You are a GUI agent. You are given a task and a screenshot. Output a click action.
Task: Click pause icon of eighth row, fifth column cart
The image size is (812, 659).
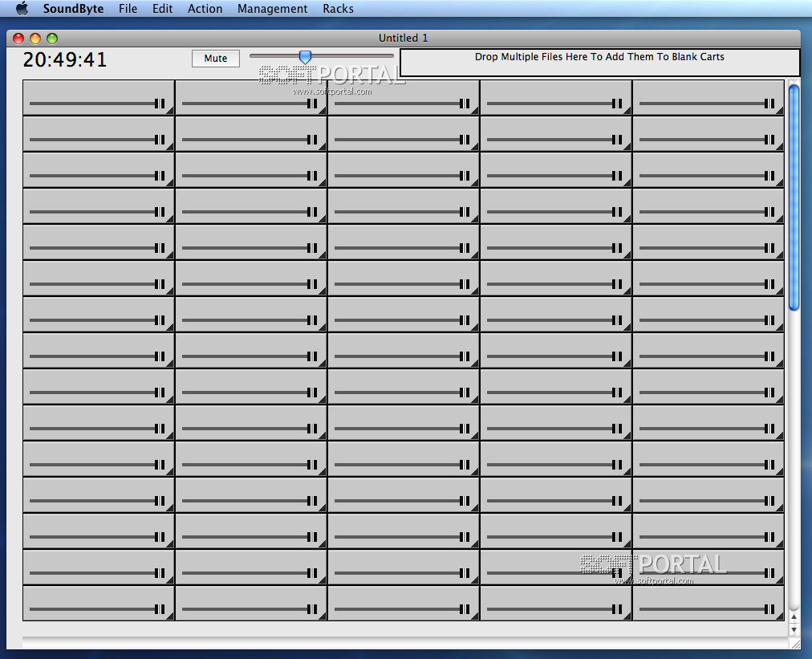769,356
